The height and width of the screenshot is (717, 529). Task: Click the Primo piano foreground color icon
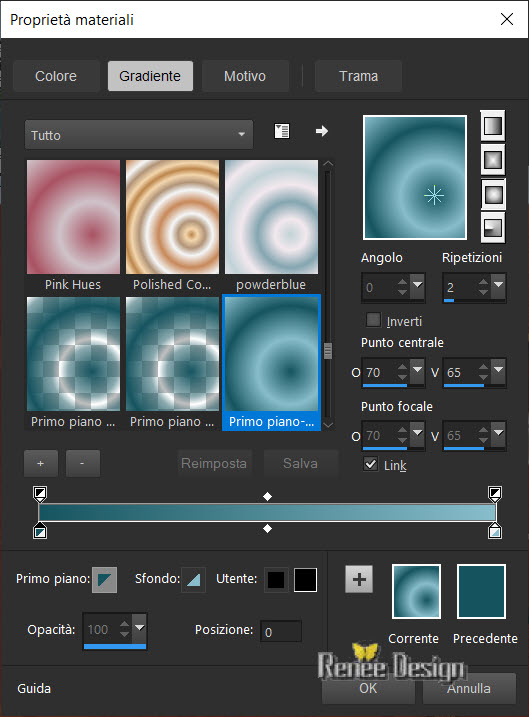point(104,580)
